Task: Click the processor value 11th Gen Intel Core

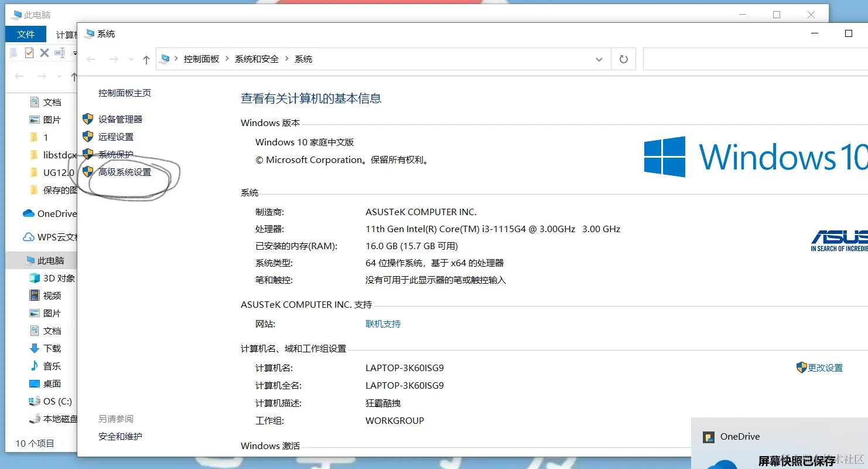Action: point(493,229)
